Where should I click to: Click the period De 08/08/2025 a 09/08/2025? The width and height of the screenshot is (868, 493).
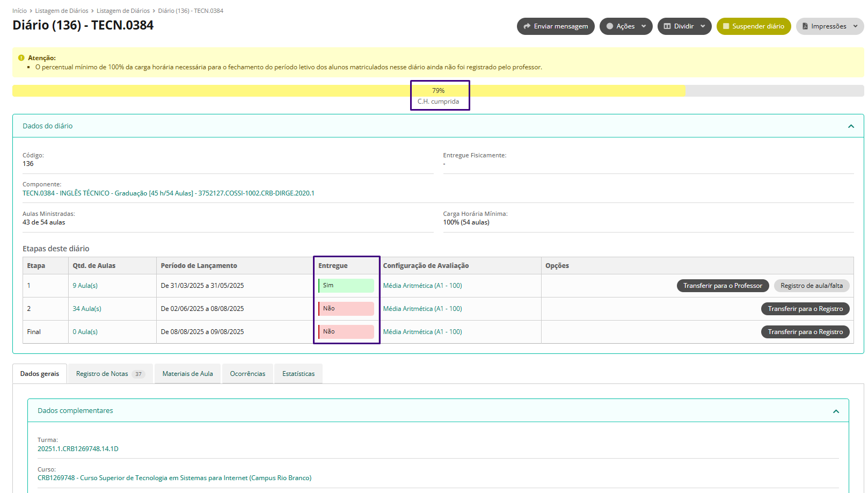pyautogui.click(x=202, y=332)
